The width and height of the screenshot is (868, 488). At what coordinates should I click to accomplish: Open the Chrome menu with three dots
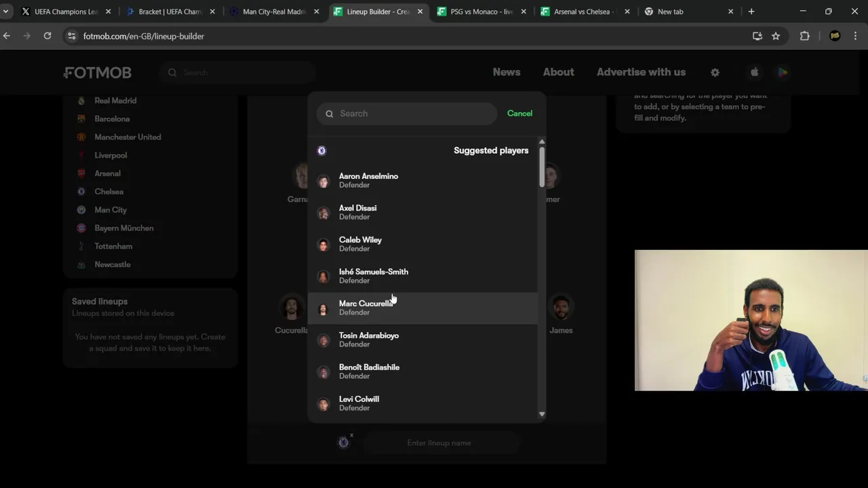point(855,36)
